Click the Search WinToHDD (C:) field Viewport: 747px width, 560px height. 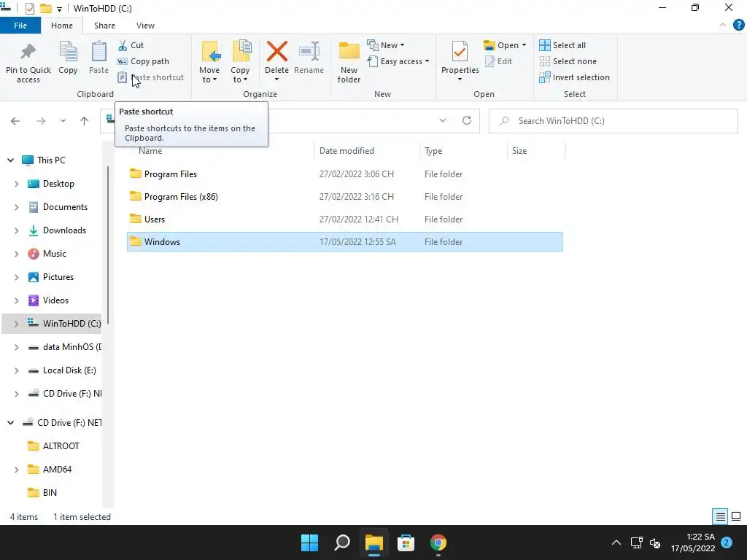613,121
